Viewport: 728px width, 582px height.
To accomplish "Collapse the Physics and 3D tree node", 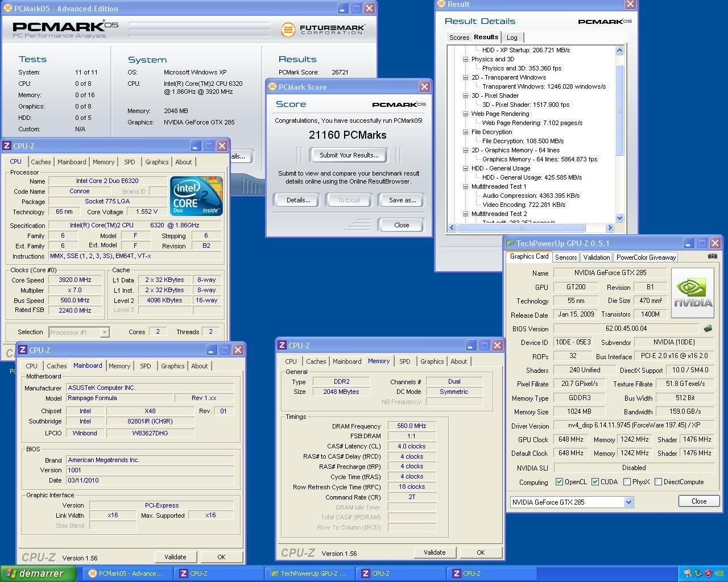I will tap(465, 59).
